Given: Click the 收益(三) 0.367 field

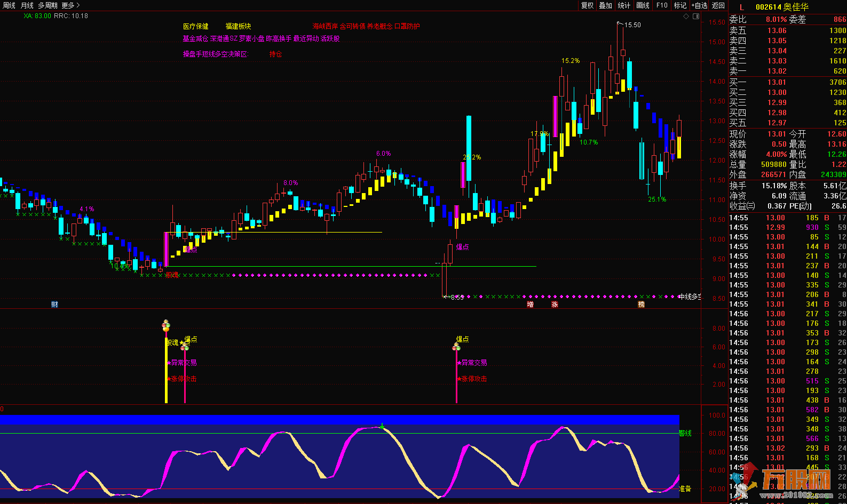Looking at the screenshot, I should (758, 206).
